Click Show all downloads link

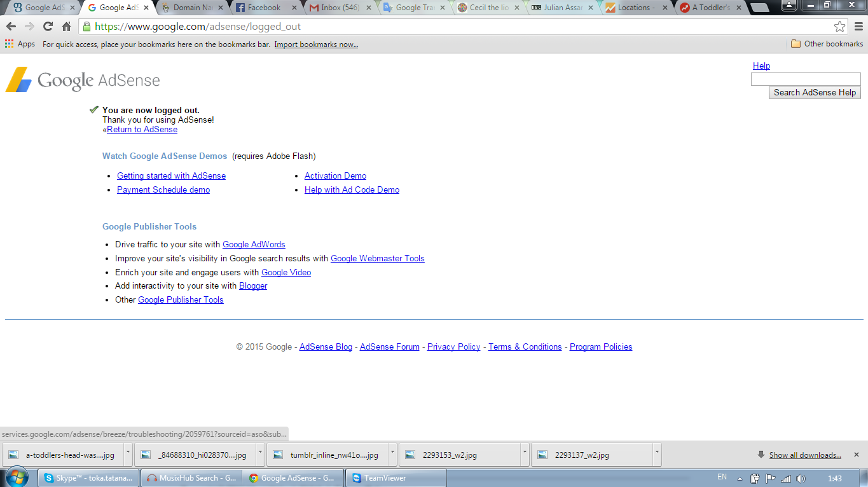(805, 455)
